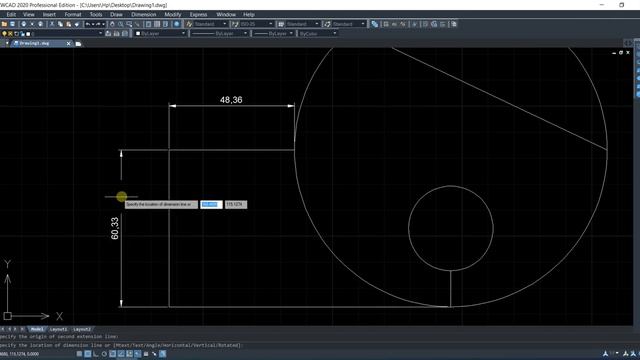This screenshot has width=640, height=360.
Task: Open the Redo history dropdown arrow
Action: coord(103,24)
